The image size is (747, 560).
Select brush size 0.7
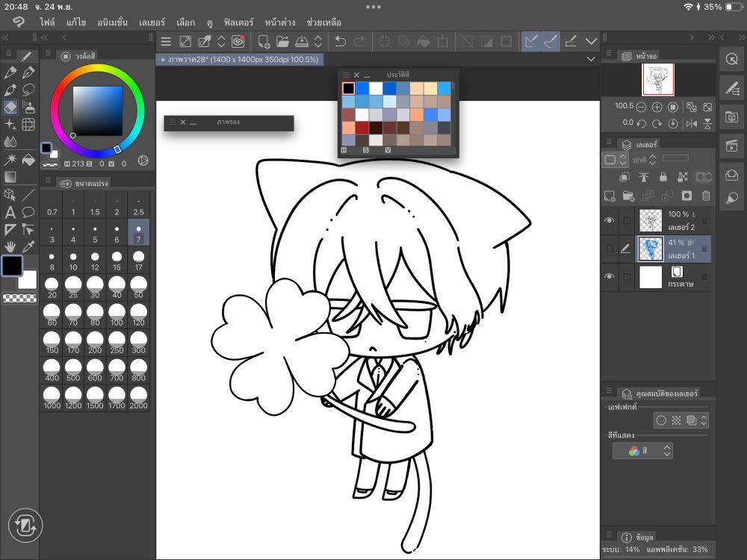52,206
